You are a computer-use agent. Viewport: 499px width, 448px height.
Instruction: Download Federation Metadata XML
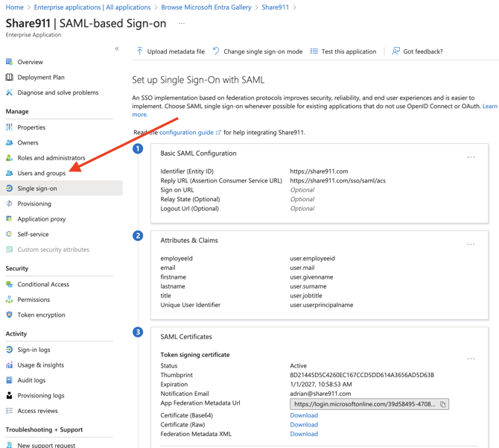[304, 434]
